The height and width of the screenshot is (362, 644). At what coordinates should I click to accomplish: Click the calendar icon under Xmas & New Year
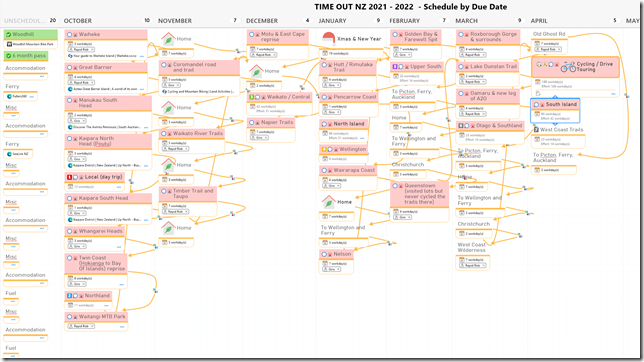(x=325, y=53)
